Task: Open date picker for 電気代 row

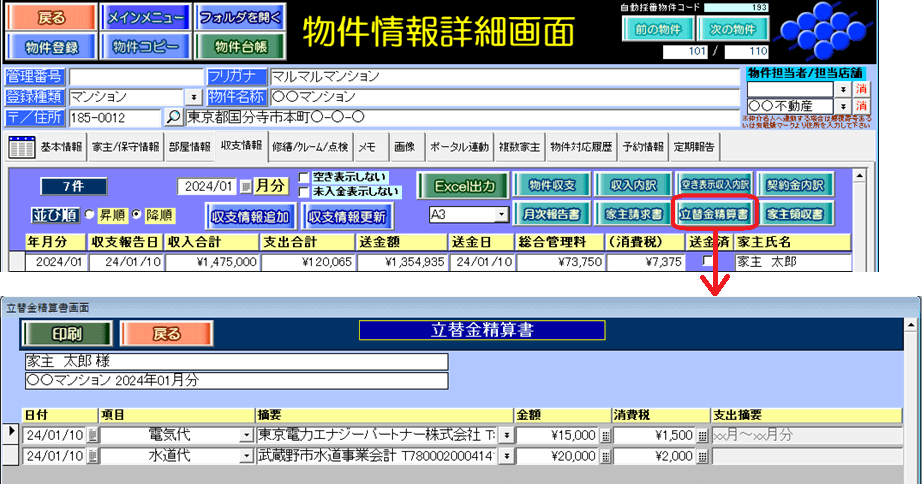Action: click(93, 435)
